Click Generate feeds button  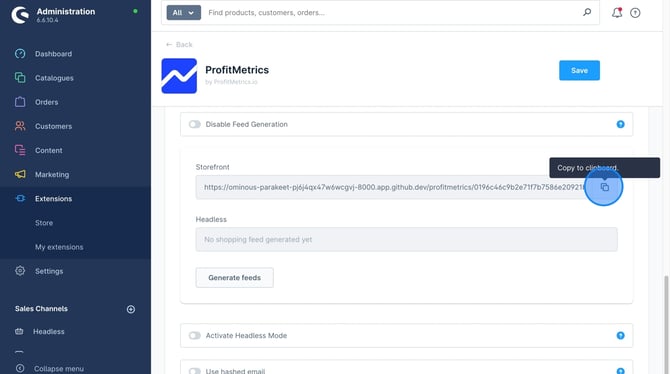tap(235, 278)
